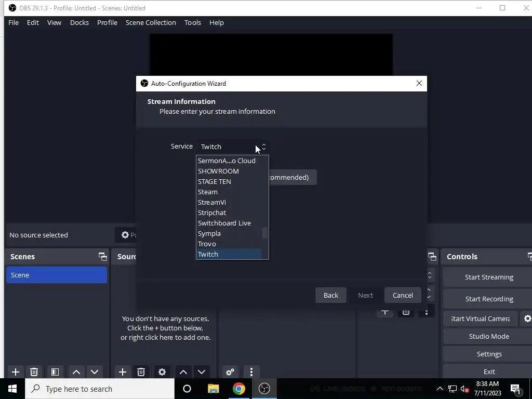Open Cortana circle on taskbar

(187, 389)
